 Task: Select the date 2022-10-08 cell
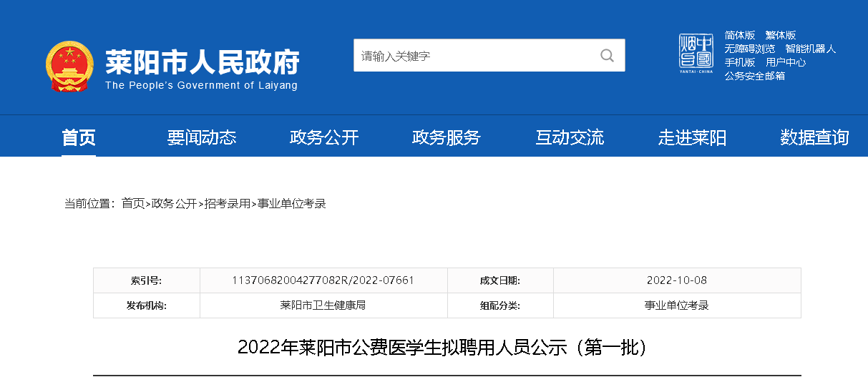tap(677, 280)
